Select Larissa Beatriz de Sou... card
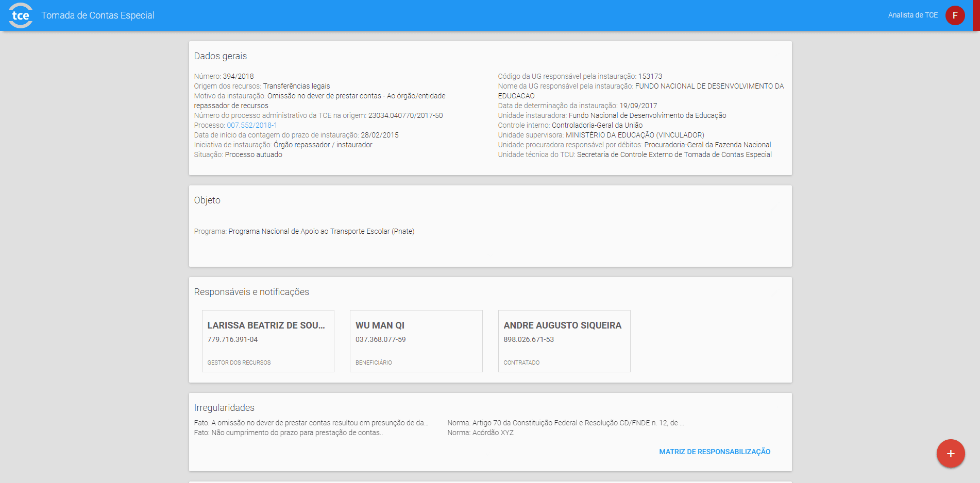The image size is (980, 483). click(268, 341)
